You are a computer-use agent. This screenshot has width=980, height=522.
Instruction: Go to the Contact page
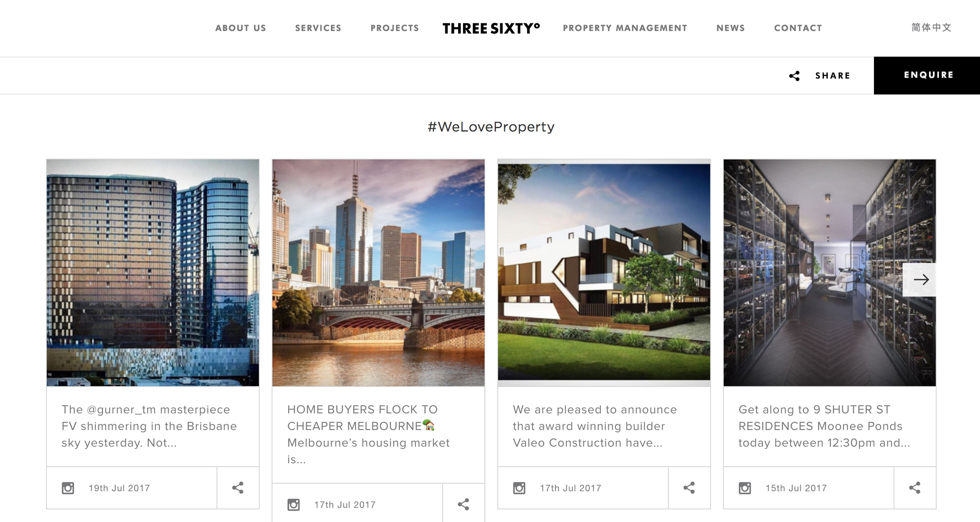pyautogui.click(x=798, y=28)
